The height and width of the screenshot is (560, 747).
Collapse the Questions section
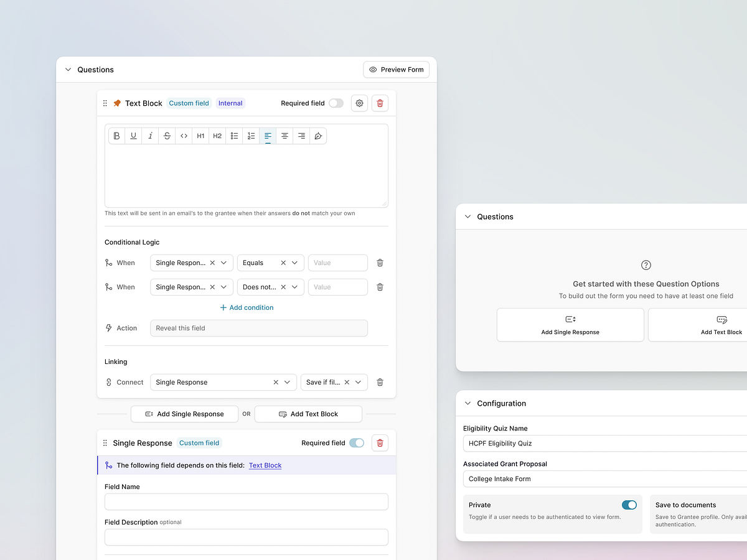coord(68,70)
